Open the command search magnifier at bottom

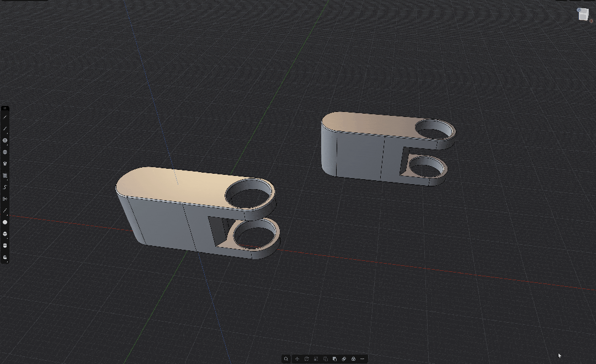pyautogui.click(x=286, y=358)
